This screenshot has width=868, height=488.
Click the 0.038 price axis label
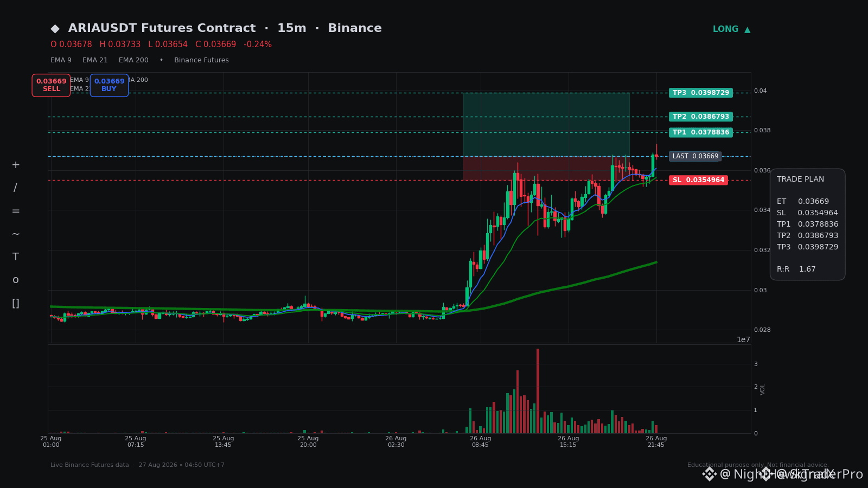[x=762, y=131]
